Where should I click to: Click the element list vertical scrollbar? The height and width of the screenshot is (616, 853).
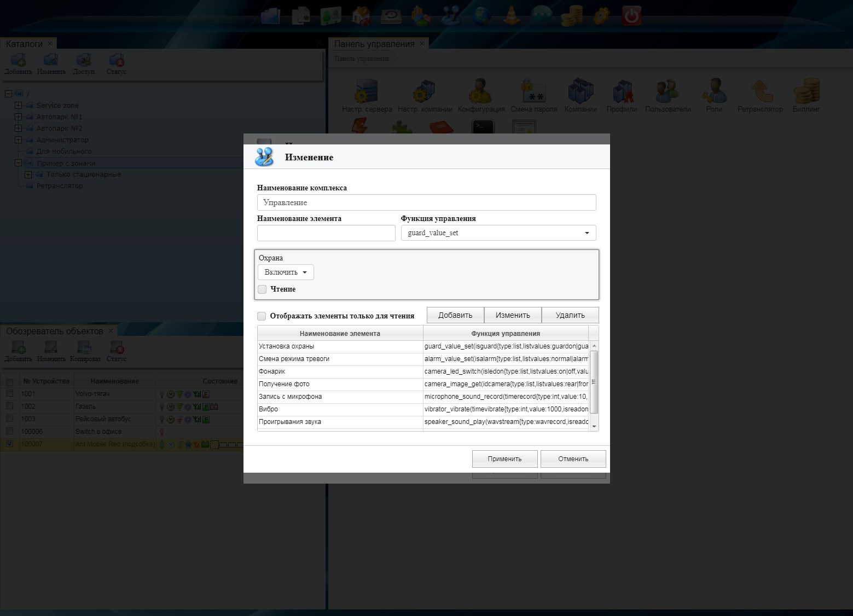point(594,383)
